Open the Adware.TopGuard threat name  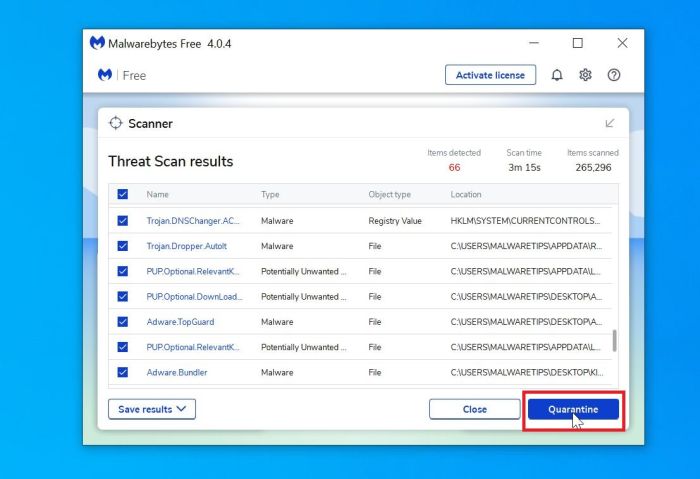(x=180, y=322)
